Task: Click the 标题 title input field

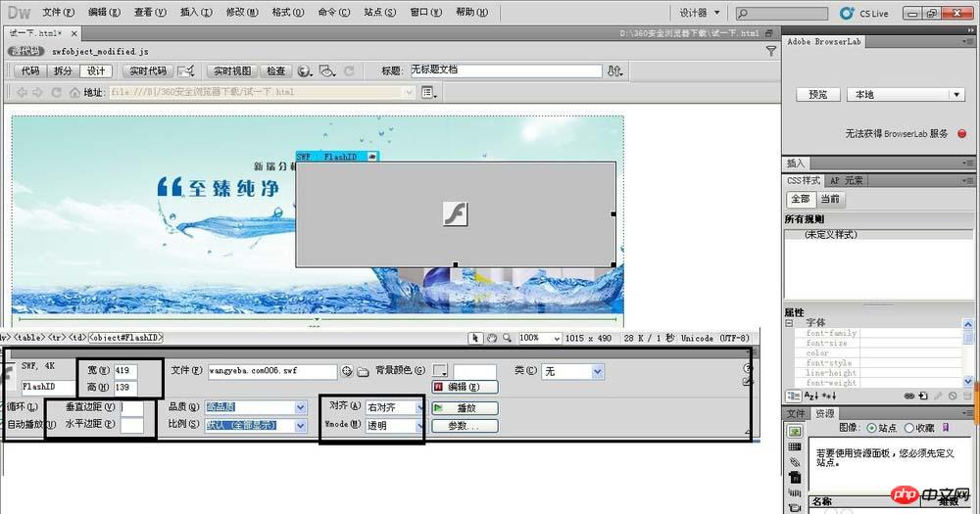Action: pos(505,70)
